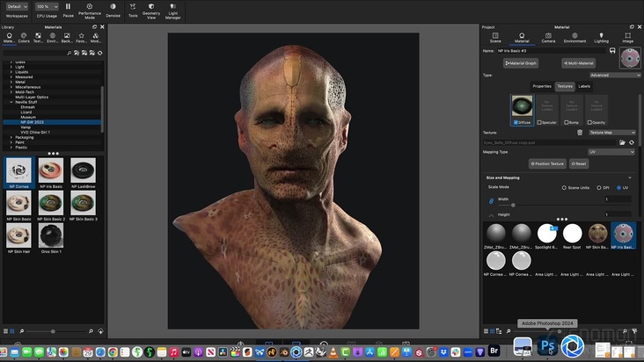Select UV scale mode
The height and width of the screenshot is (362, 644).
coord(618,188)
